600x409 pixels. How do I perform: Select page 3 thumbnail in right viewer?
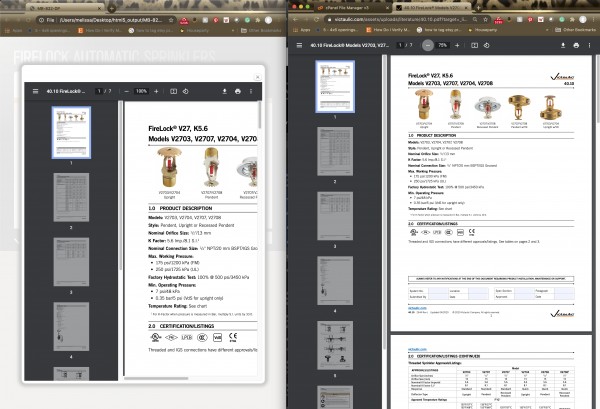pyautogui.click(x=335, y=216)
